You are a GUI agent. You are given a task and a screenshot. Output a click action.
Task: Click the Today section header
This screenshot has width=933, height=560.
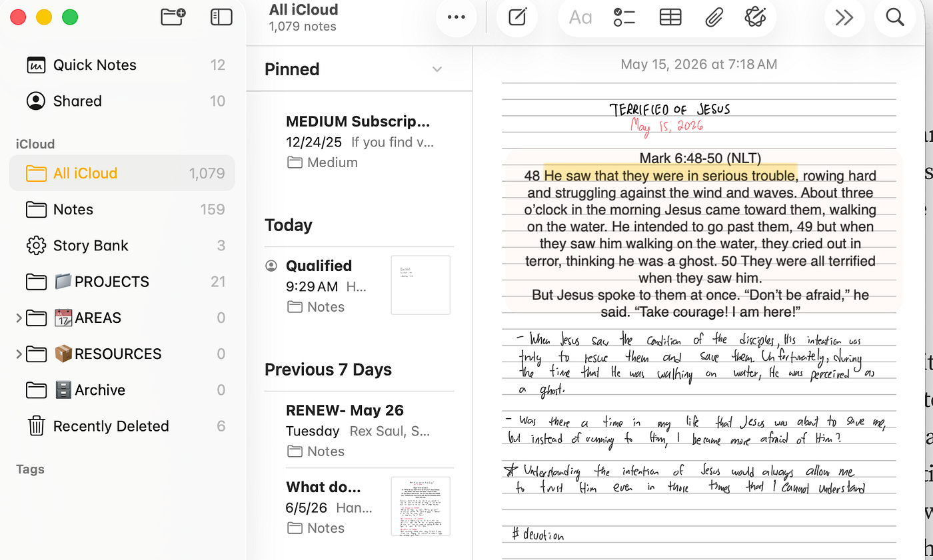point(289,225)
